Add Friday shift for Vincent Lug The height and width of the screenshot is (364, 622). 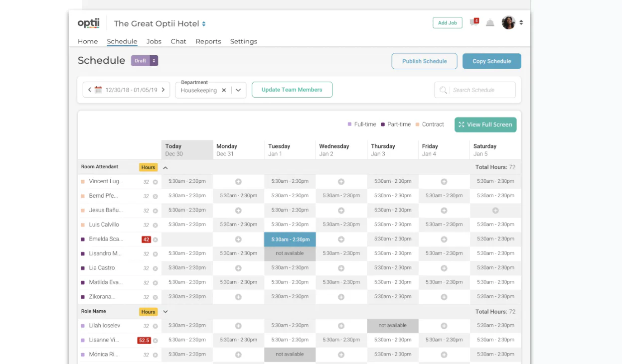[x=444, y=182]
